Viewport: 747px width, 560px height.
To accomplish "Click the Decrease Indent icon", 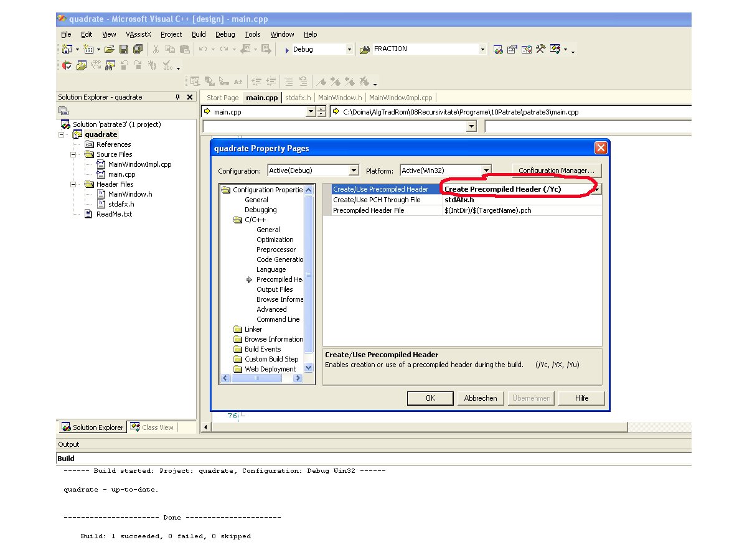I will (256, 82).
